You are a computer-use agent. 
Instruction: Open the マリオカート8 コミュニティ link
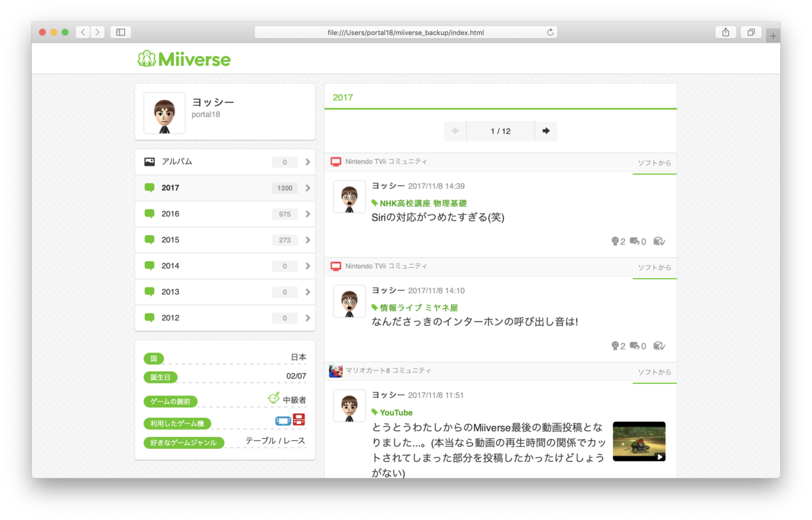388,371
